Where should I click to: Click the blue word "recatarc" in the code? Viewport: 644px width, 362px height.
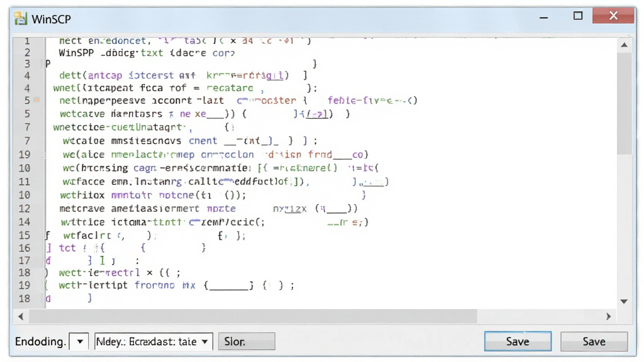[230, 88]
